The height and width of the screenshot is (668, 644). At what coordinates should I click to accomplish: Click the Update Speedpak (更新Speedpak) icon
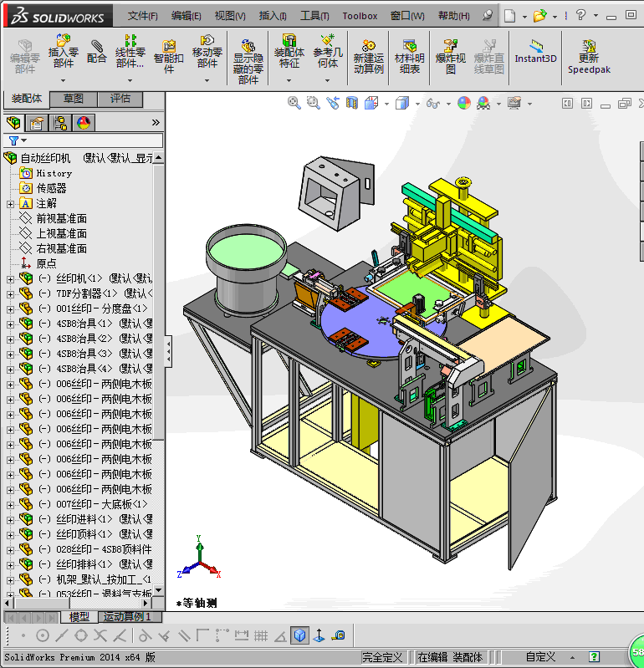pos(589,56)
